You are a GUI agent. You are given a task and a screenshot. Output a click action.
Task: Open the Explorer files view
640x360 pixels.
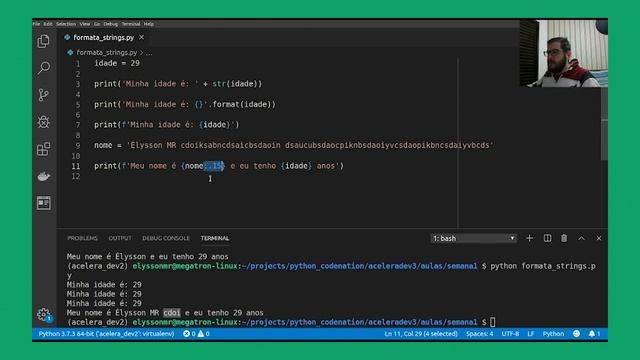tap(44, 41)
